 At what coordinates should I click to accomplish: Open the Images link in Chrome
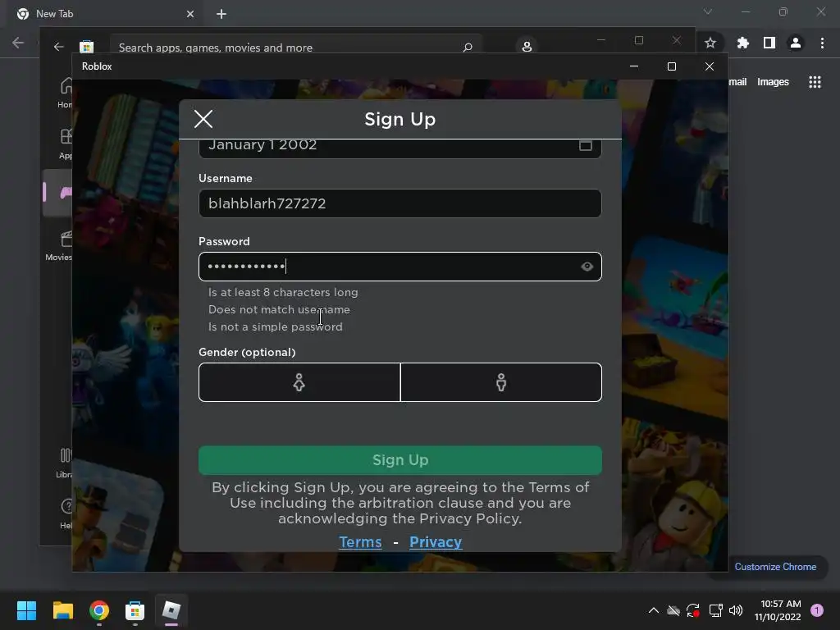773,82
